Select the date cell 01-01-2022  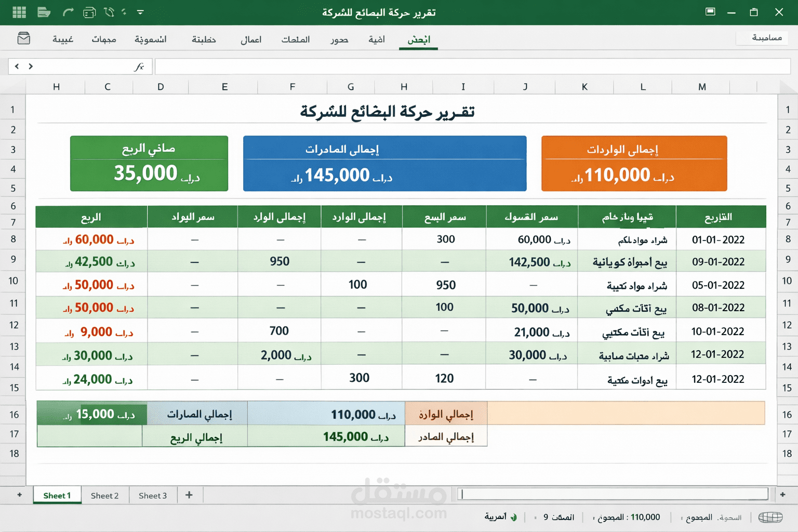pos(721,240)
